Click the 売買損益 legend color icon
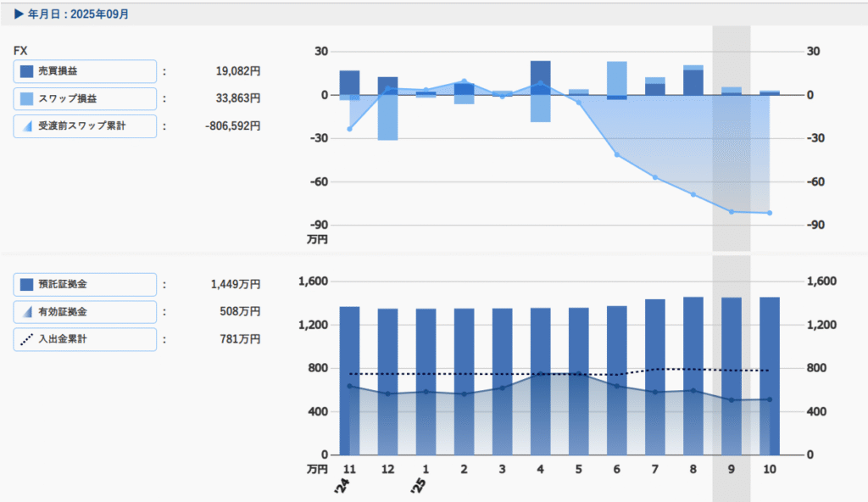The width and height of the screenshot is (868, 502). pos(26,71)
